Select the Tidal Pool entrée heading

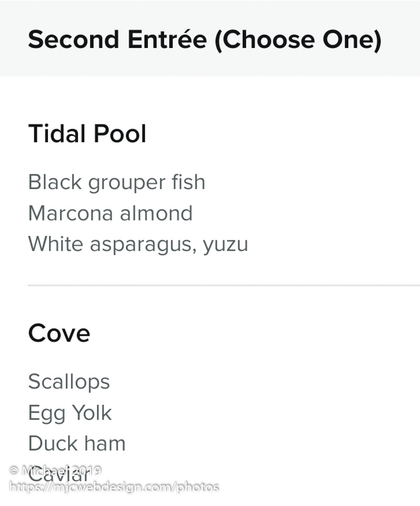87,134
